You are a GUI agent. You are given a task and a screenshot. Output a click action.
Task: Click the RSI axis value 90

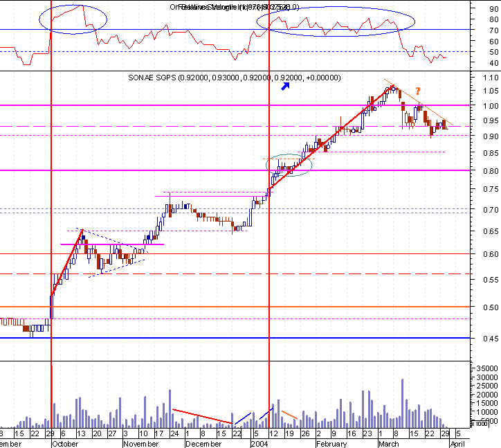click(x=493, y=9)
